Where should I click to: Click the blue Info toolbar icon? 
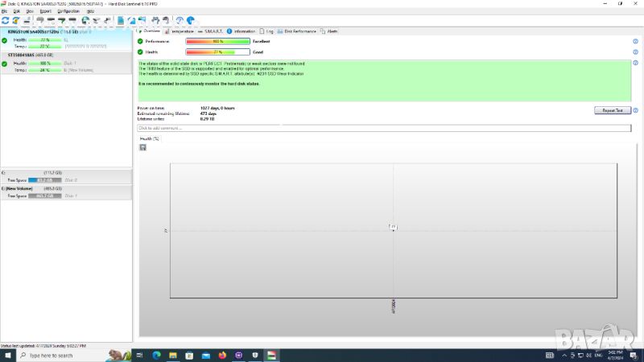click(x=191, y=20)
